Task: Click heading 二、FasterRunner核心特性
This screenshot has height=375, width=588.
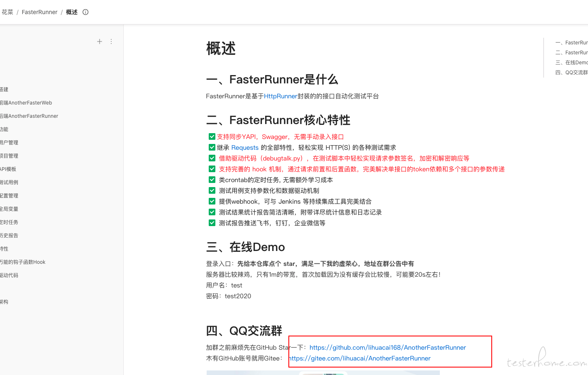Action: click(278, 120)
